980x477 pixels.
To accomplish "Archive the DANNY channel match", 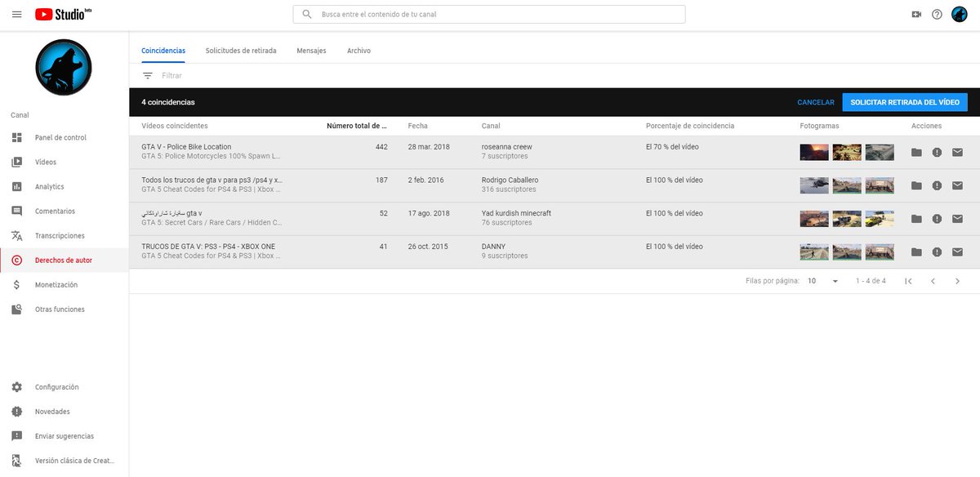I will 916,252.
